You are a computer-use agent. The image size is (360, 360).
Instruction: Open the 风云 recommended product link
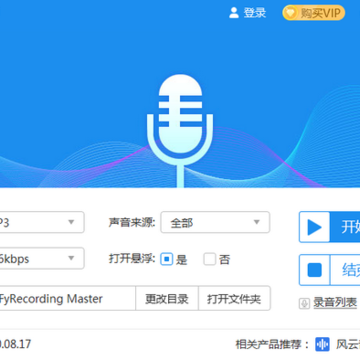[348, 344]
